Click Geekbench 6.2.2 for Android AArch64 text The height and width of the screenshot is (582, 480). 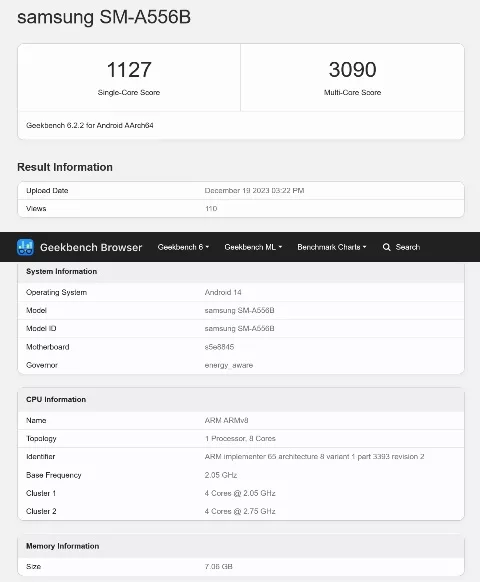tap(89, 125)
